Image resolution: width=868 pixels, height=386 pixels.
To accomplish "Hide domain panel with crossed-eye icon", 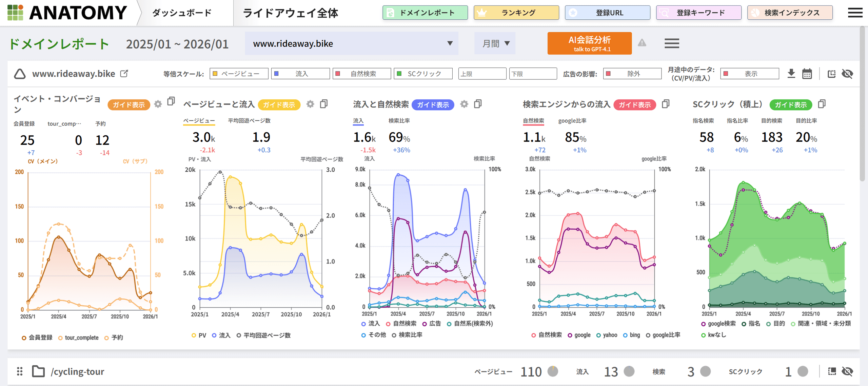I will (847, 74).
